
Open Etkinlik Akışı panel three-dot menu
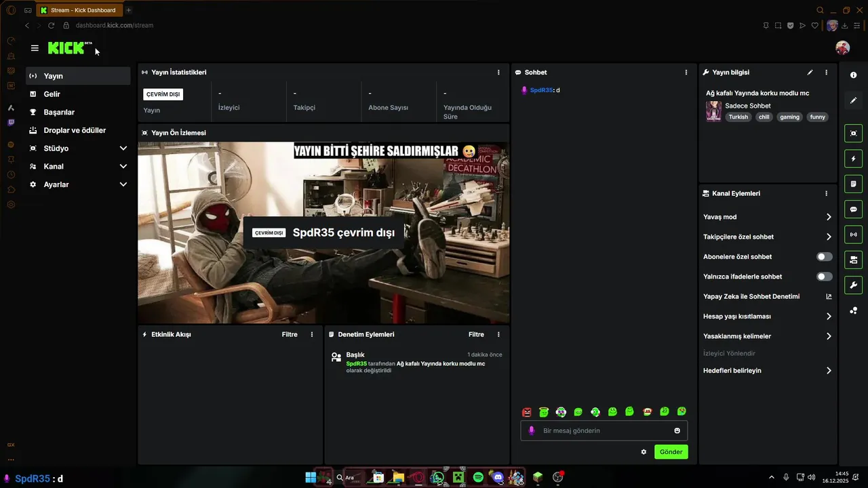click(x=312, y=334)
